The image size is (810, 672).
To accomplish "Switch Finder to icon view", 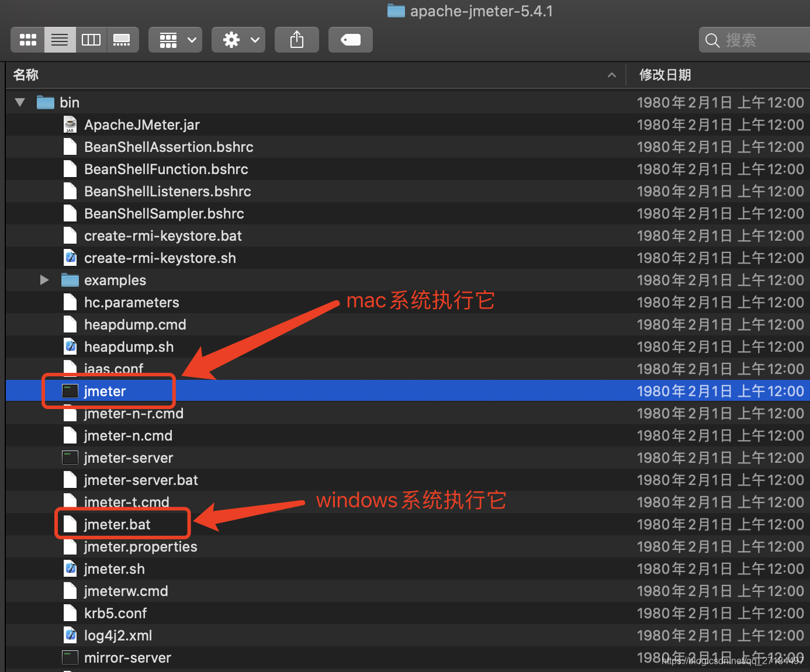I will pos(27,40).
